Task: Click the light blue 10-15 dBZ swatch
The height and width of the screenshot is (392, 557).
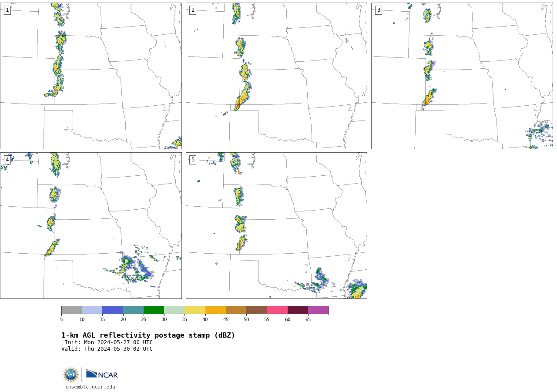Action: tap(92, 310)
